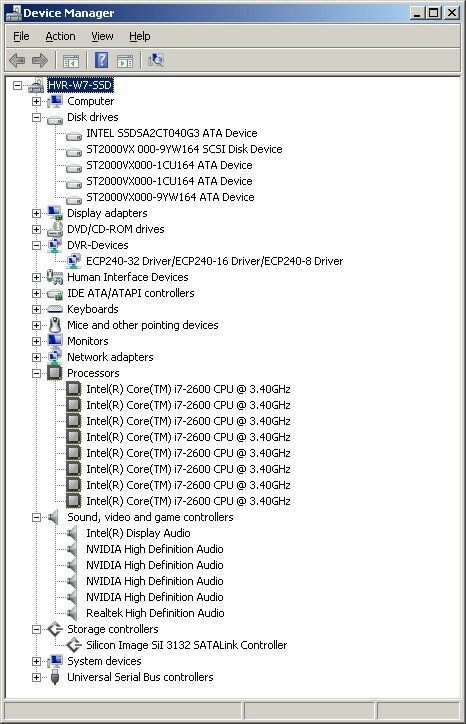Click Show/Hide Console Tree toolbar icon
The height and width of the screenshot is (724, 466).
point(71,60)
